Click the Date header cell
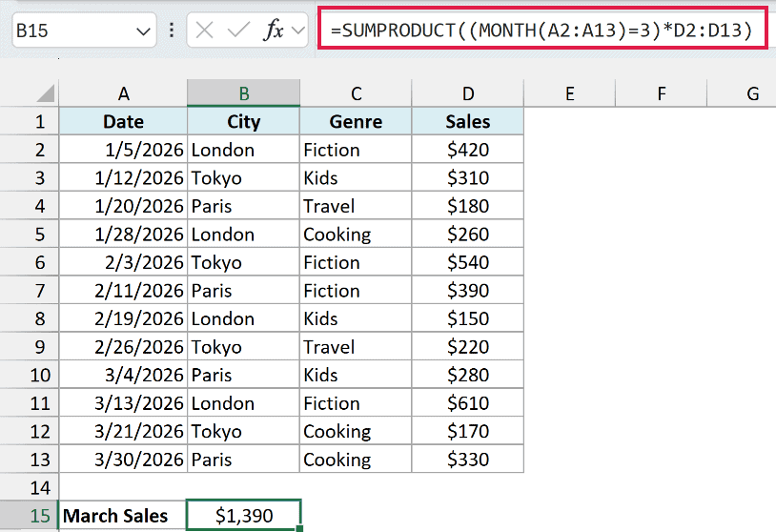 click(123, 121)
